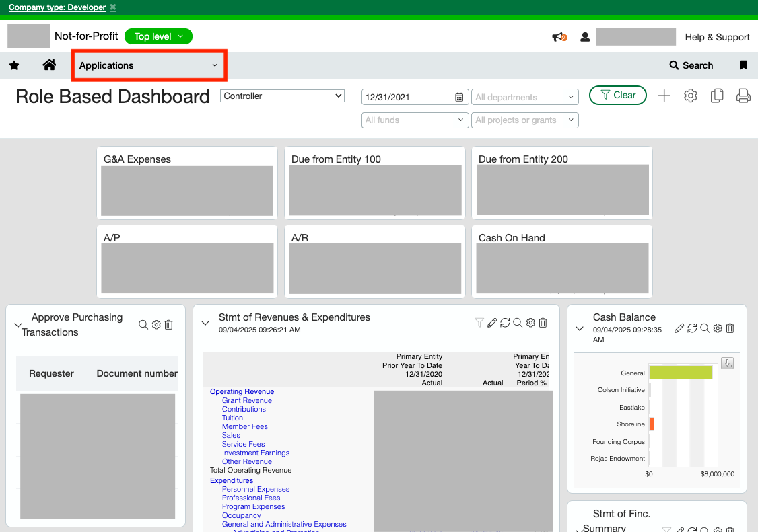Open the Investment Earnings link
Screen dimensions: 758x532
coord(255,452)
